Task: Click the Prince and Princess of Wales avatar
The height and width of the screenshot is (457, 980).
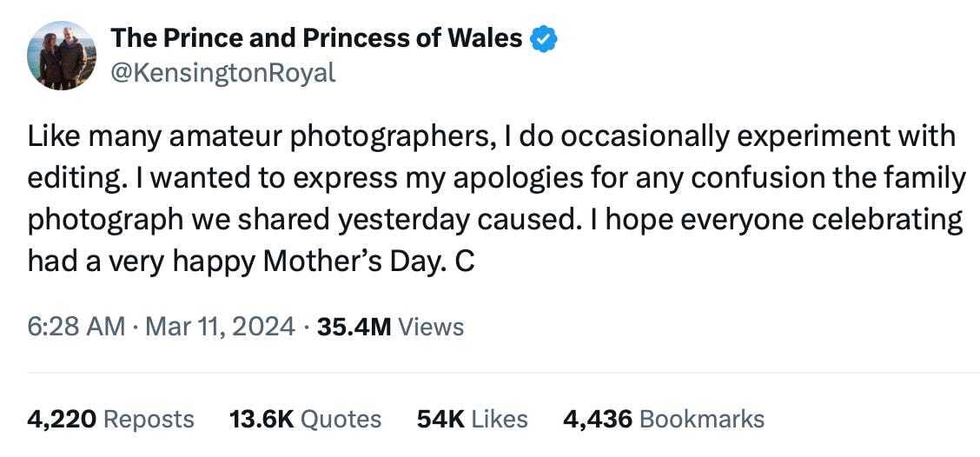Action: (62, 56)
